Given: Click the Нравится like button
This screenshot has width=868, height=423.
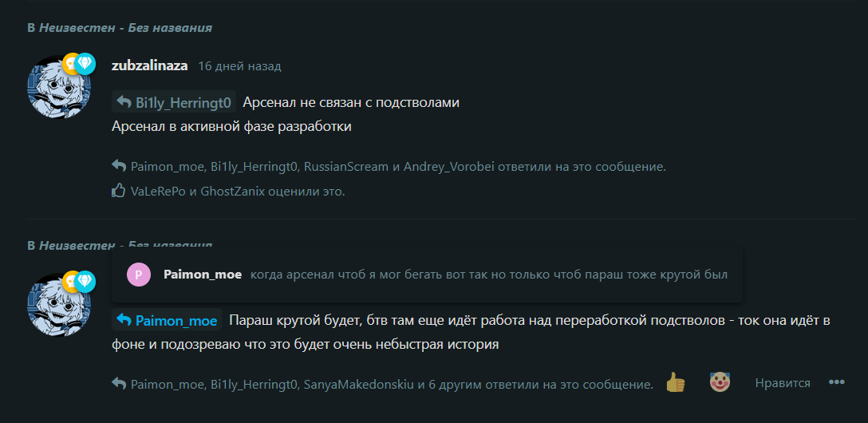Looking at the screenshot, I should click(x=783, y=382).
